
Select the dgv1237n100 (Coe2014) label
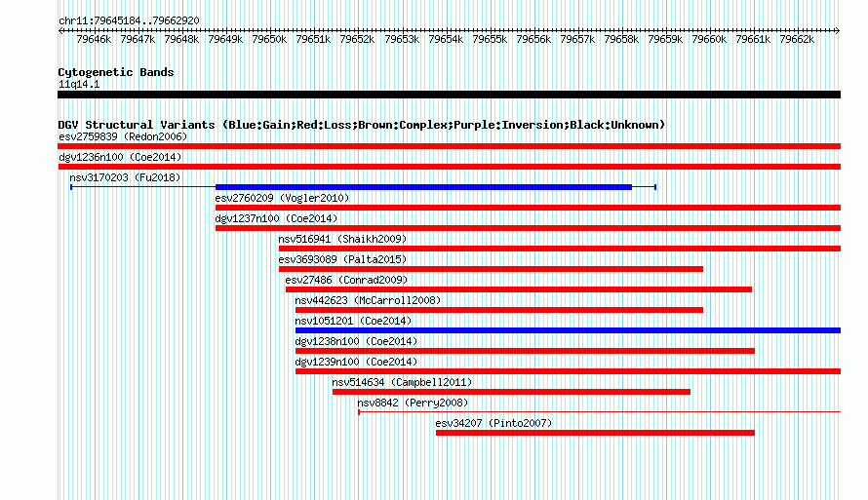click(x=276, y=218)
